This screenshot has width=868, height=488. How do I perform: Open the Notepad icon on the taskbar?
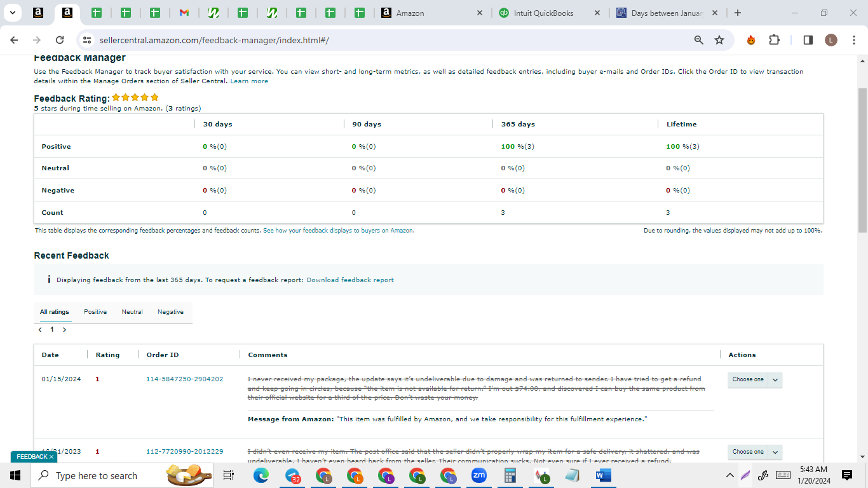click(x=572, y=475)
